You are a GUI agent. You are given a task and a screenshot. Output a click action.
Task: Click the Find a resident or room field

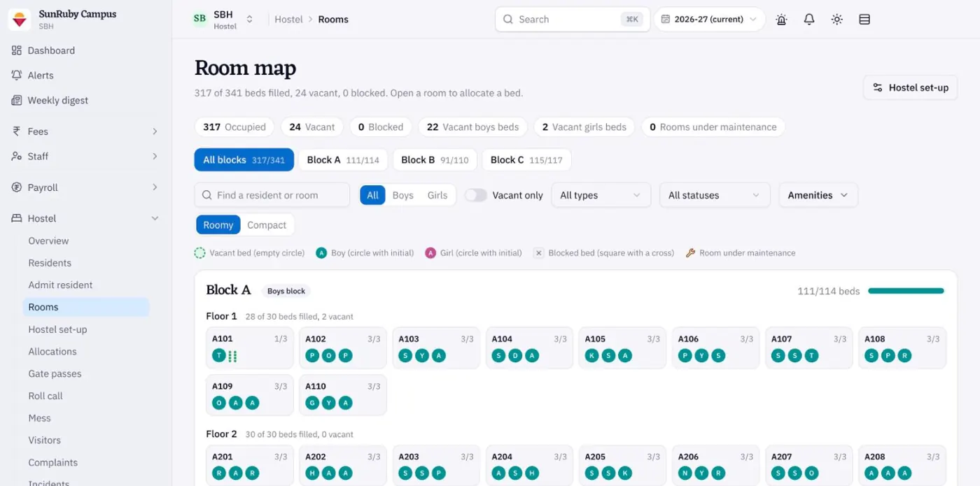tap(272, 196)
